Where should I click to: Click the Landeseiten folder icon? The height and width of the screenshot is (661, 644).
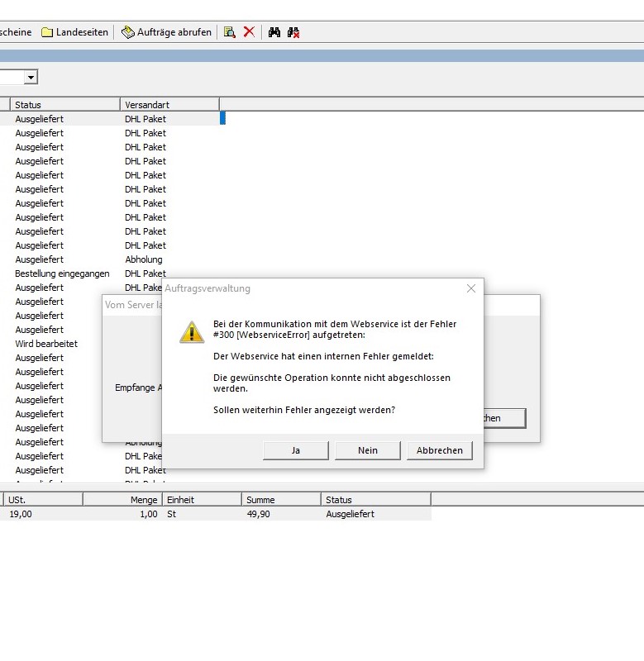(48, 32)
